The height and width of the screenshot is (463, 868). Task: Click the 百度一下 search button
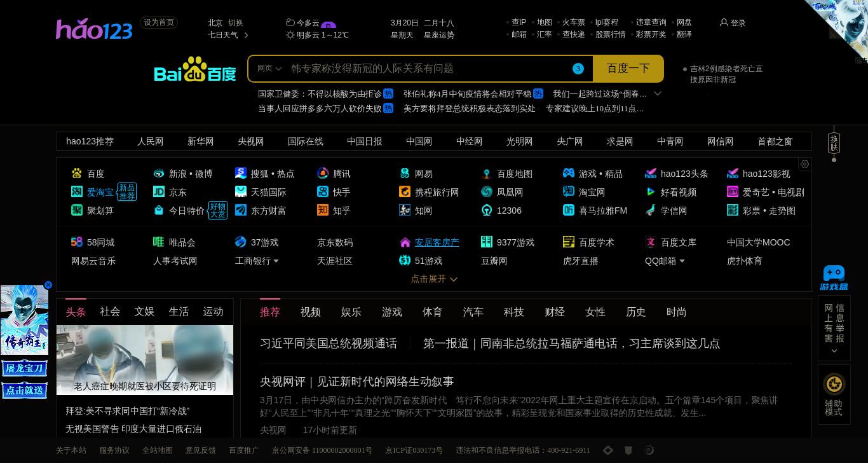628,69
